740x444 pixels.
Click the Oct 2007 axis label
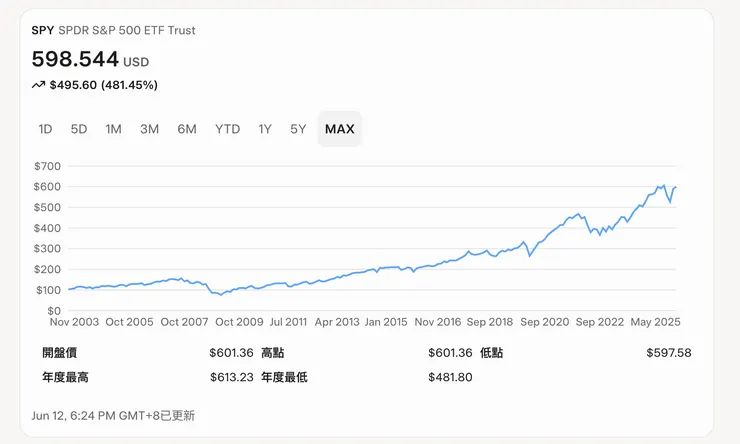click(184, 322)
